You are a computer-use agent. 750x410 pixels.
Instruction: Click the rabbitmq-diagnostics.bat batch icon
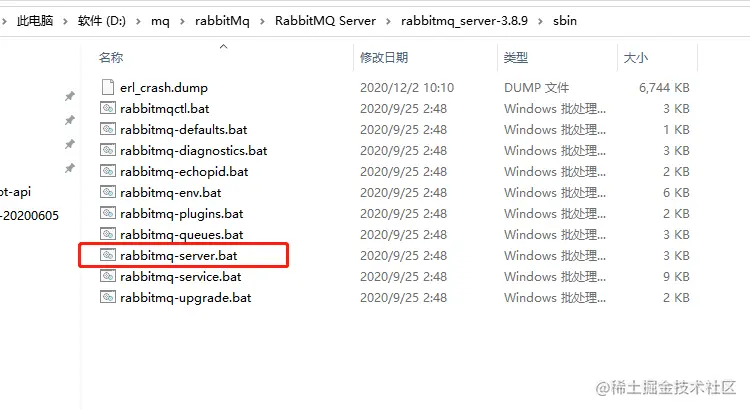click(x=108, y=150)
